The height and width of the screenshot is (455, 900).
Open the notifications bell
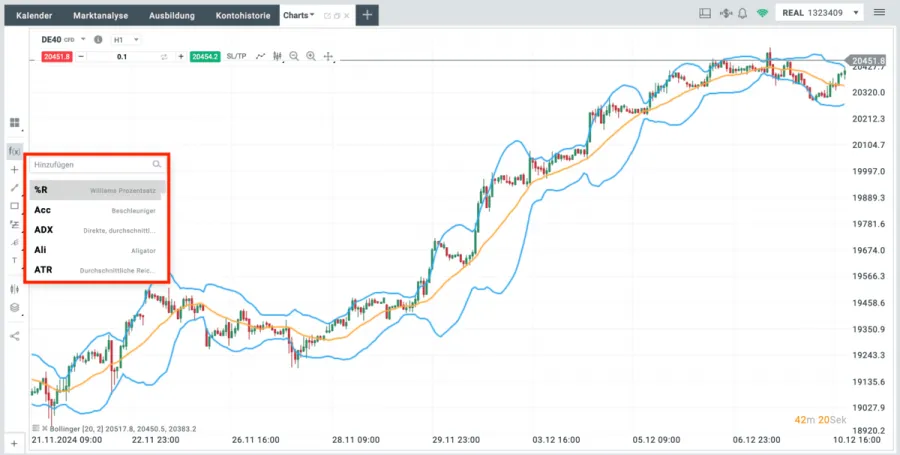(x=742, y=14)
